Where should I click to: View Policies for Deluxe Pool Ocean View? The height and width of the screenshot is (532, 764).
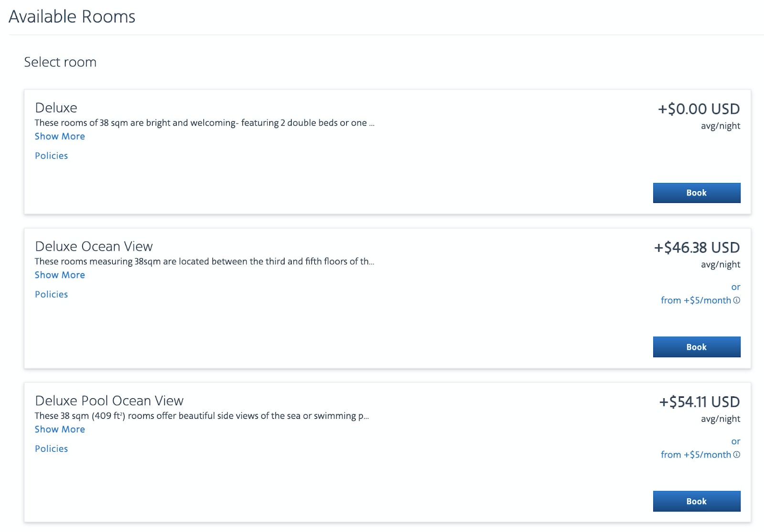52,448
